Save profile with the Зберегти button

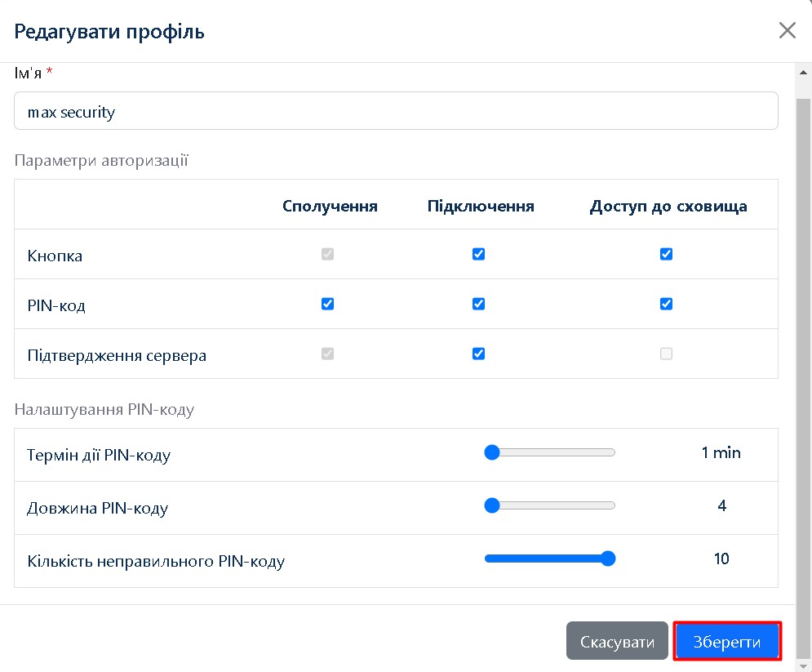click(x=727, y=642)
